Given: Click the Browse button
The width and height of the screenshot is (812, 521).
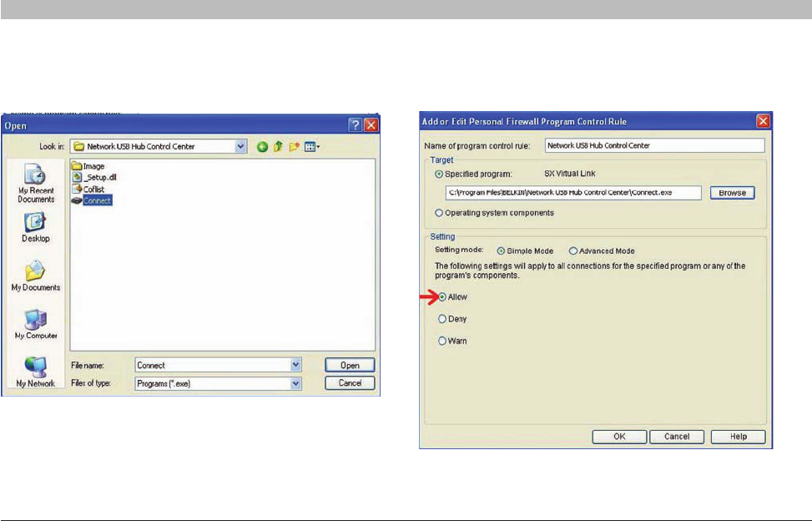Looking at the screenshot, I should (732, 193).
